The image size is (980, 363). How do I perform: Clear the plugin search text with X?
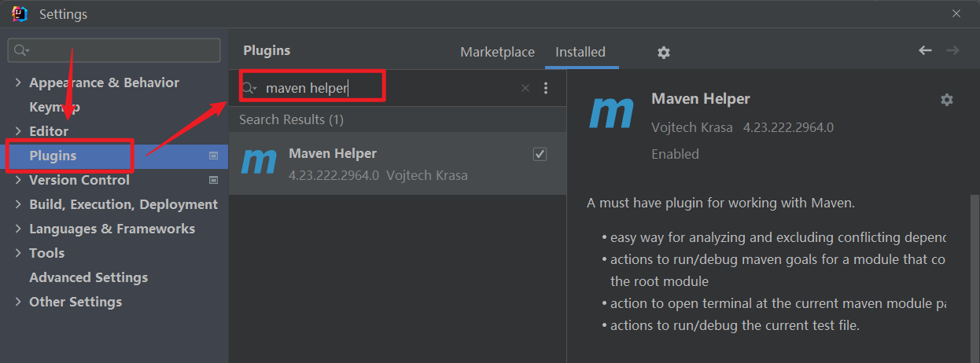525,88
